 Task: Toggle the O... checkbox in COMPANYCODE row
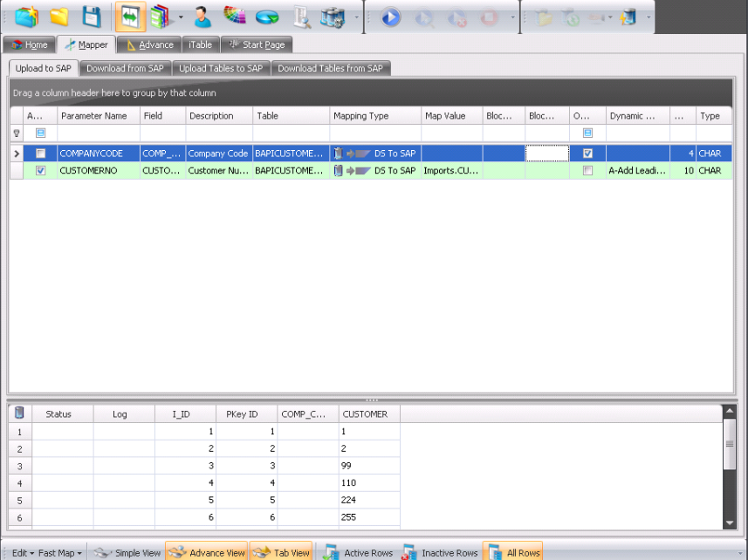click(587, 154)
